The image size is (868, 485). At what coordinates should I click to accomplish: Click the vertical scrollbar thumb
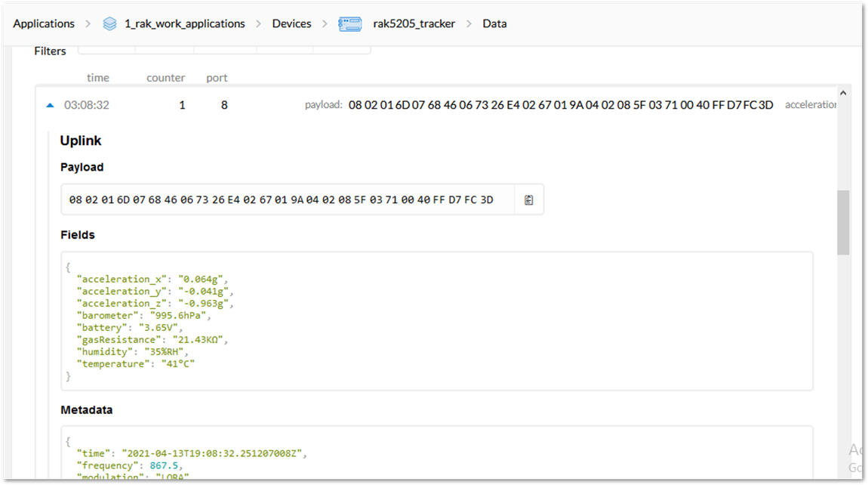843,222
